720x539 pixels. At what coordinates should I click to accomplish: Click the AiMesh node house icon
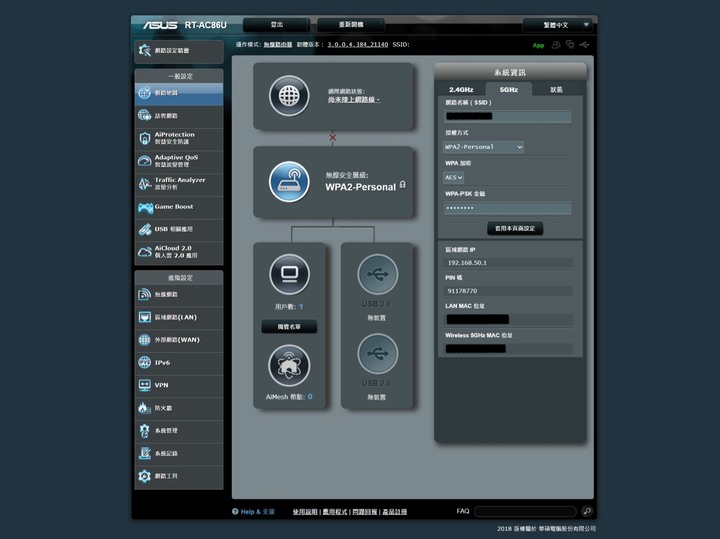pos(289,366)
